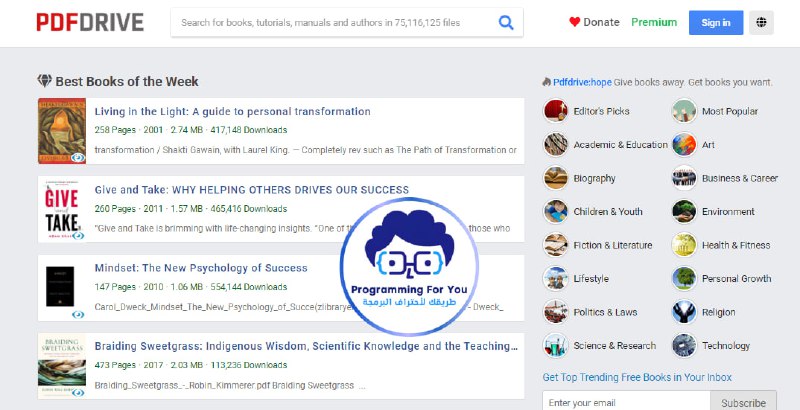Select the Business & Career label

coord(740,178)
